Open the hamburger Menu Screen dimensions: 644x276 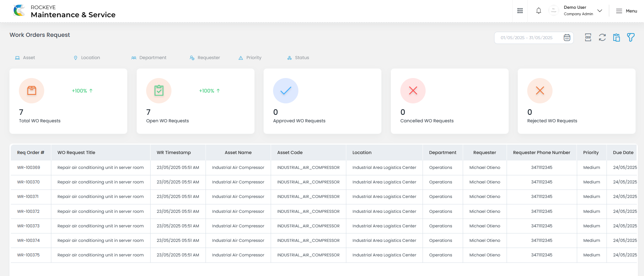pyautogui.click(x=626, y=11)
